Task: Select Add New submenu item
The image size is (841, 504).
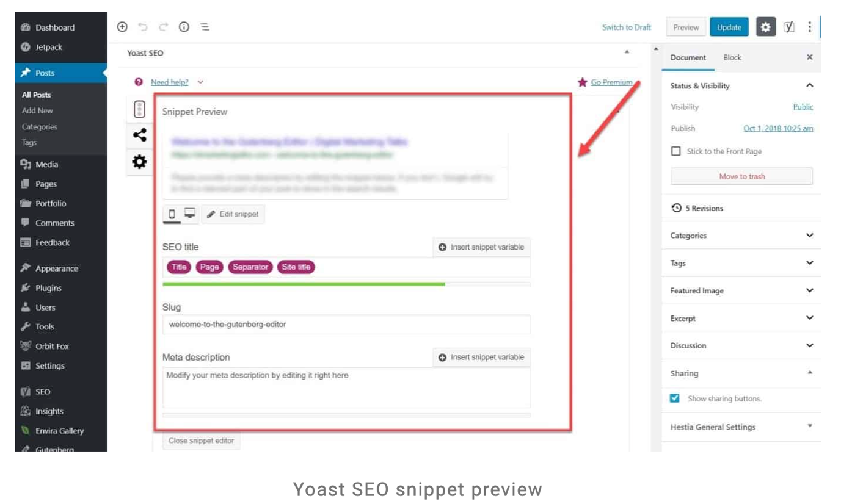Action: pos(37,110)
